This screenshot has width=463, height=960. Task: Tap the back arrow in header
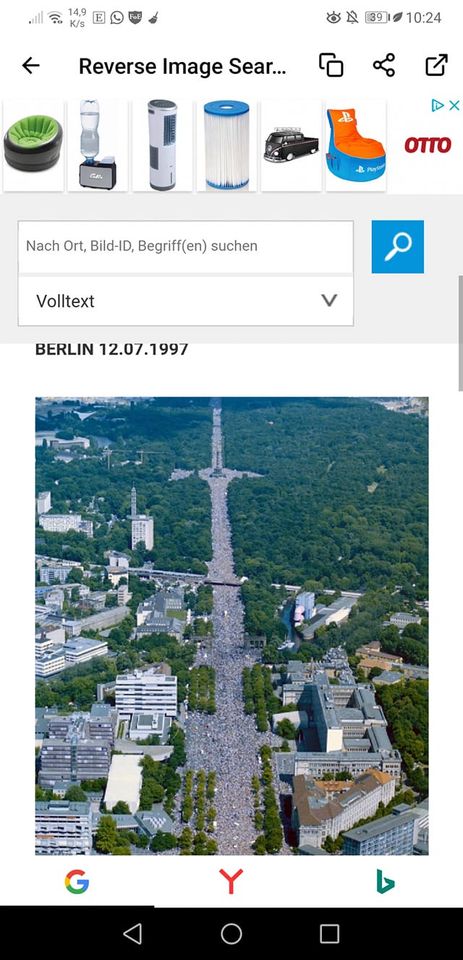pyautogui.click(x=31, y=66)
